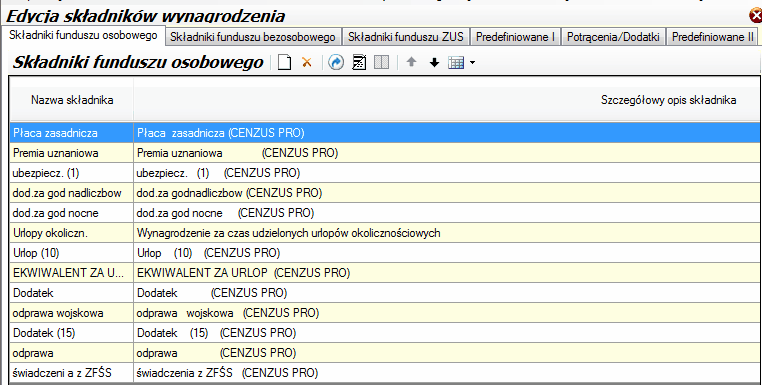Click the odprawa wojskowa (CENZUS PRO) description
Screen dimensions: 762x385
point(447,313)
